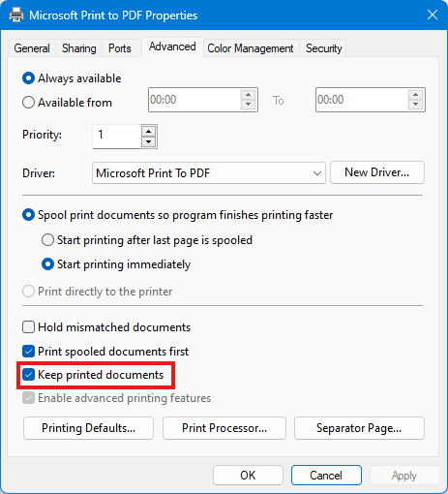
Task: Click the printer icon in title bar
Action: pyautogui.click(x=16, y=15)
